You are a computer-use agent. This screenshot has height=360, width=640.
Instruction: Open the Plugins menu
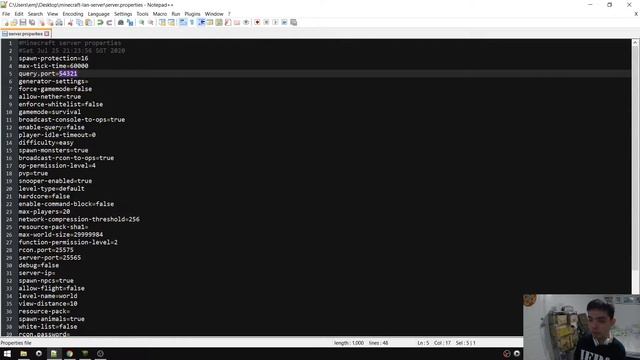point(192,14)
